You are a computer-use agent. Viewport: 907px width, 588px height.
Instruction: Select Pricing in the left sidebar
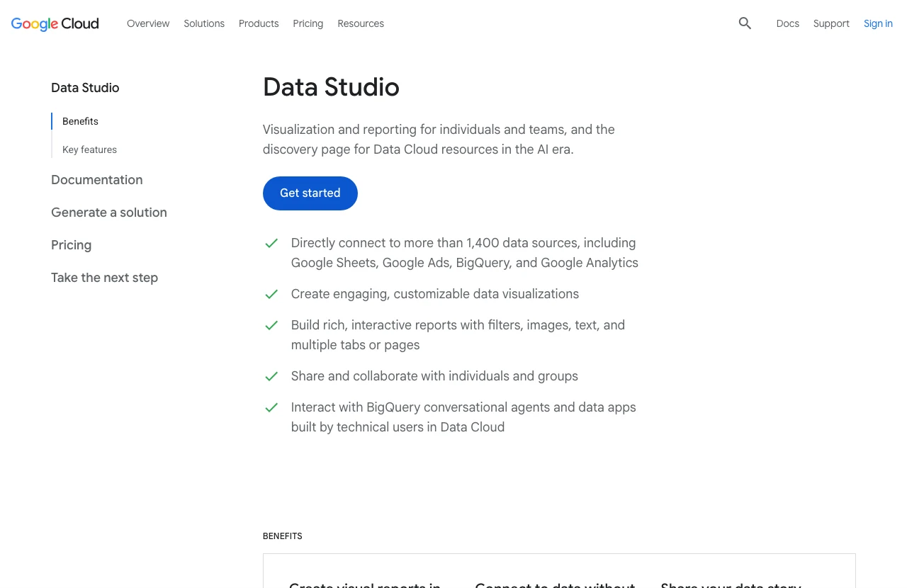coord(71,245)
